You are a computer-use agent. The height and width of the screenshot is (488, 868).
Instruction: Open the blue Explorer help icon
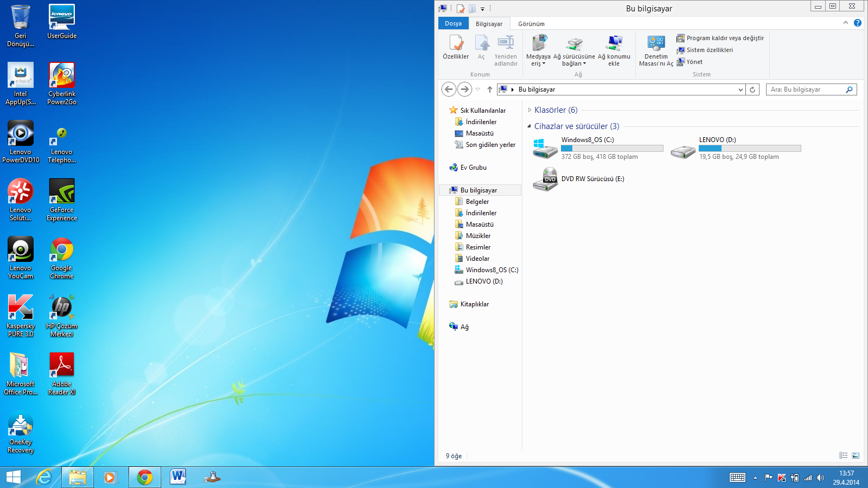[x=857, y=23]
